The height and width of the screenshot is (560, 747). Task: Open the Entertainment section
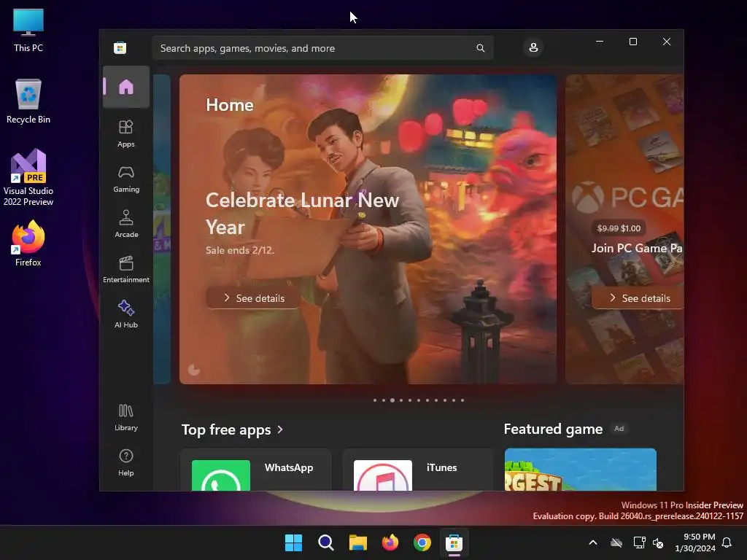point(126,270)
